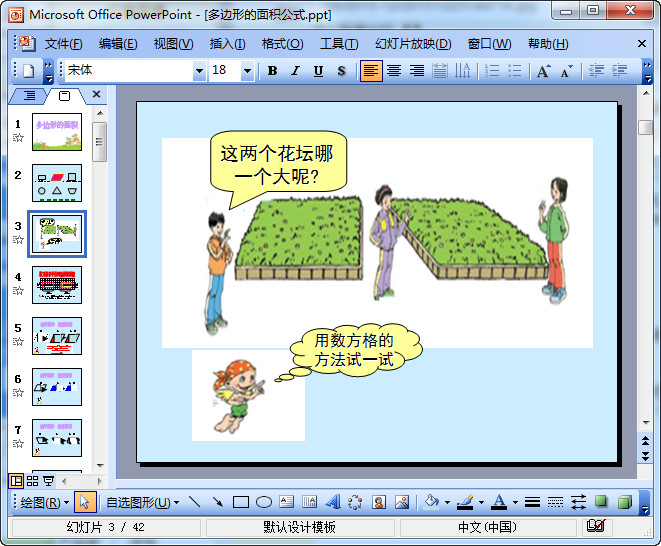The width and height of the screenshot is (661, 546).
Task: Select slide 1 thumbnail
Action: click(57, 132)
